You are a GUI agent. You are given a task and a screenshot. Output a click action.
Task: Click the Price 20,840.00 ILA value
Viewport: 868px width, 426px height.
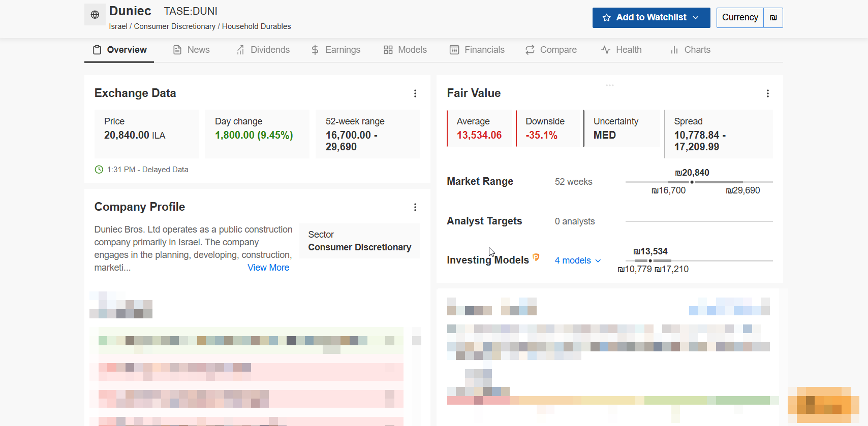point(135,135)
